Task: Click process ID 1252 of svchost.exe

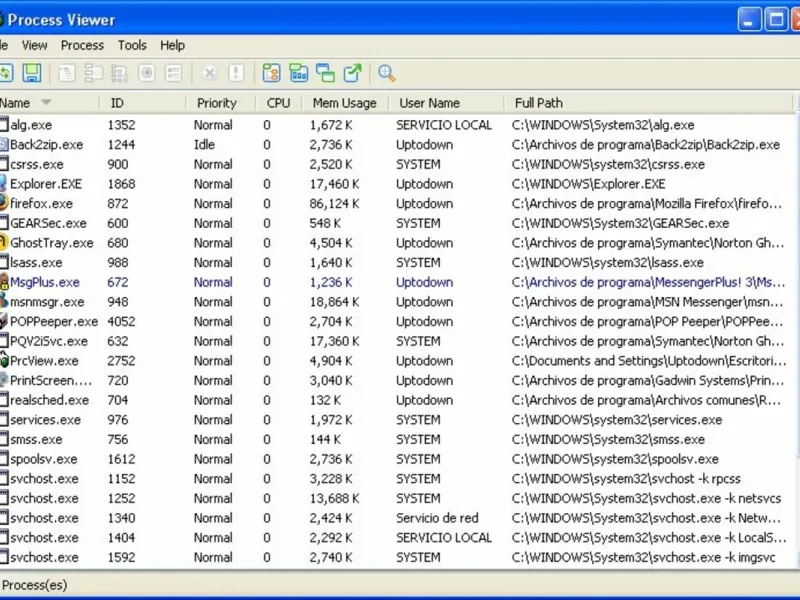Action: point(121,498)
